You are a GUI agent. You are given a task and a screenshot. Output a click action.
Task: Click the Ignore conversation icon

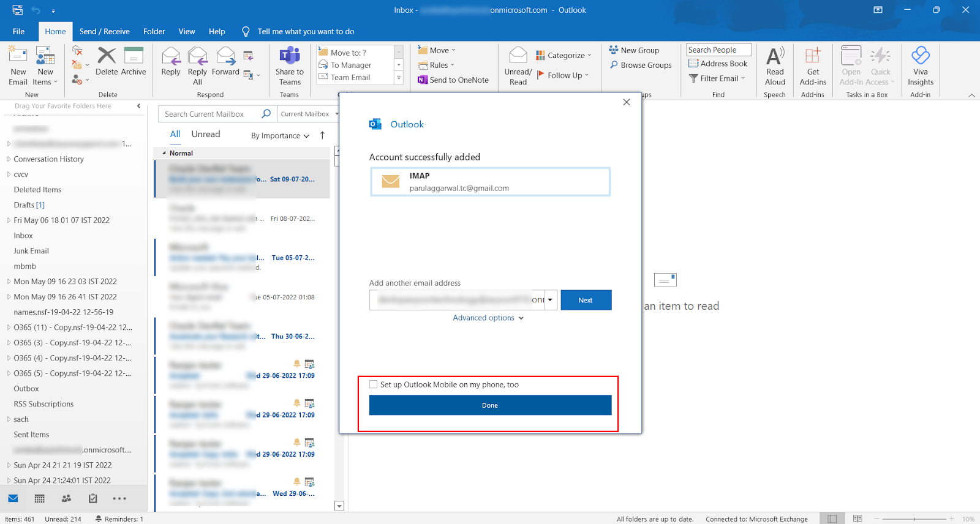(77, 50)
